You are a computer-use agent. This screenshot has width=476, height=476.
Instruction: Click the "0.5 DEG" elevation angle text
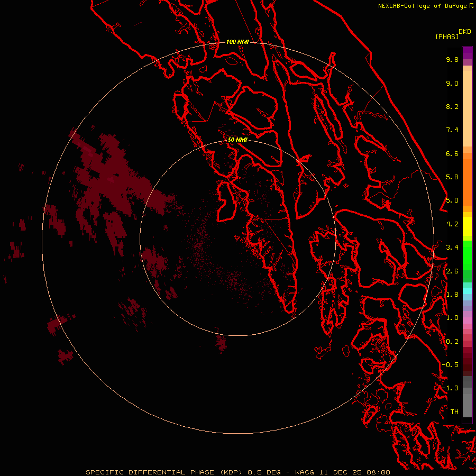point(264,472)
